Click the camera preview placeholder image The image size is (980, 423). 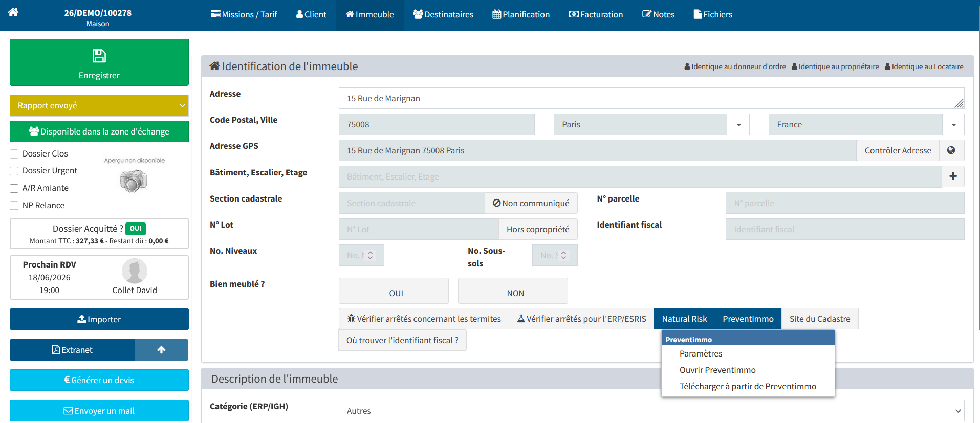coord(134,181)
